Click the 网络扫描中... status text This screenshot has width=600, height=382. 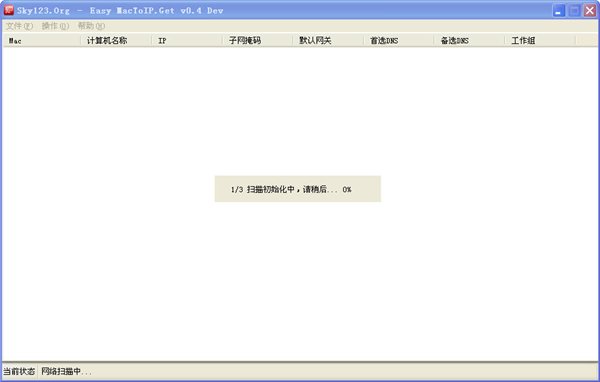tap(67, 371)
